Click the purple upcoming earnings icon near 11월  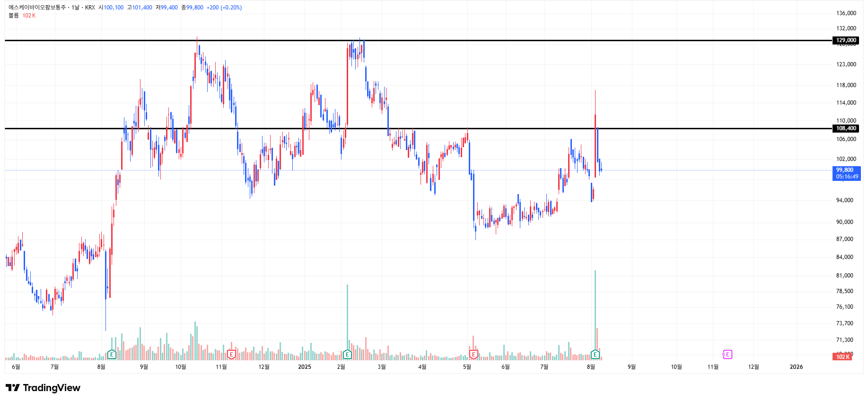click(x=728, y=354)
